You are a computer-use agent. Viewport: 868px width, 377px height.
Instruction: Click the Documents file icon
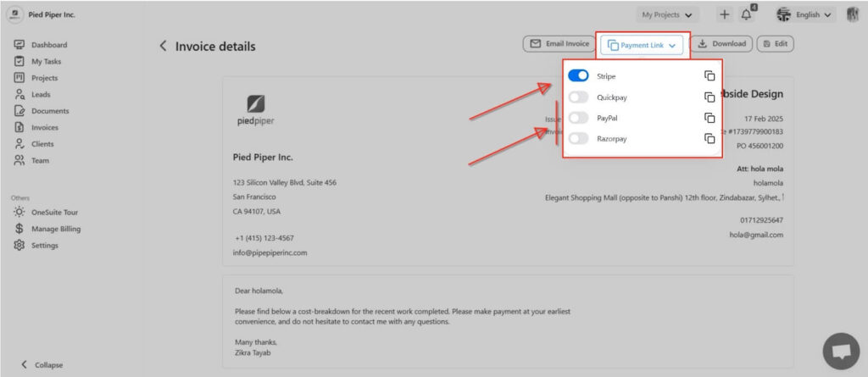click(19, 111)
